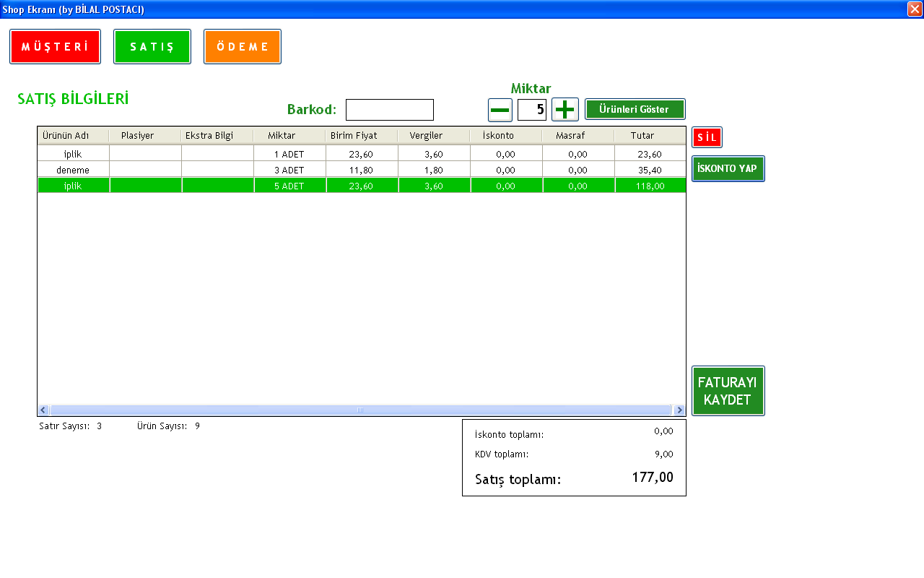The height and width of the screenshot is (578, 924).
Task: Select the first iplik row
Action: point(73,154)
